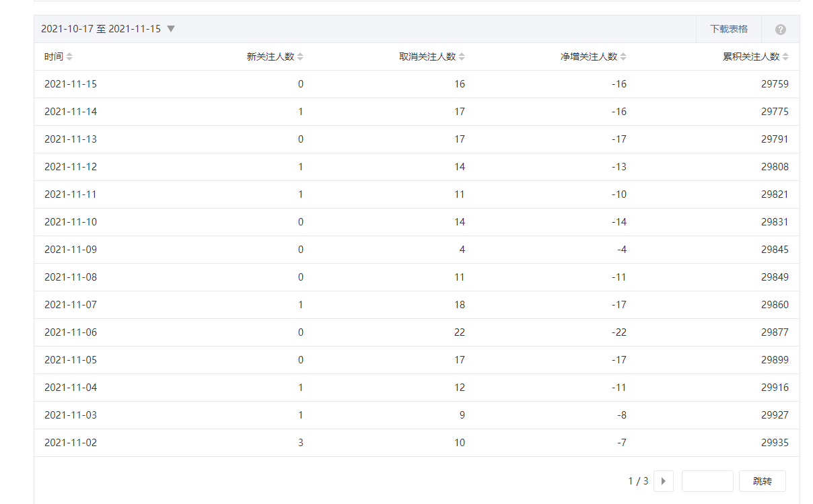Click cumulative followers value 29927
The width and height of the screenshot is (813, 504).
775,415
